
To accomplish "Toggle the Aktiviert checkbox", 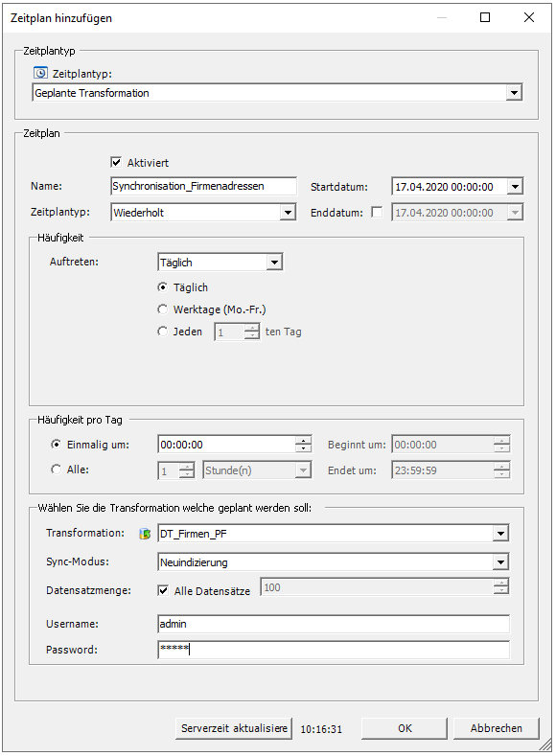I will (x=116, y=163).
